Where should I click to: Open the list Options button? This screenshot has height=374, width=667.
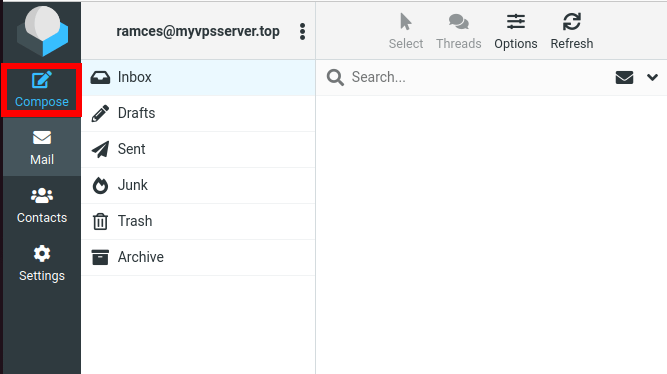click(516, 31)
